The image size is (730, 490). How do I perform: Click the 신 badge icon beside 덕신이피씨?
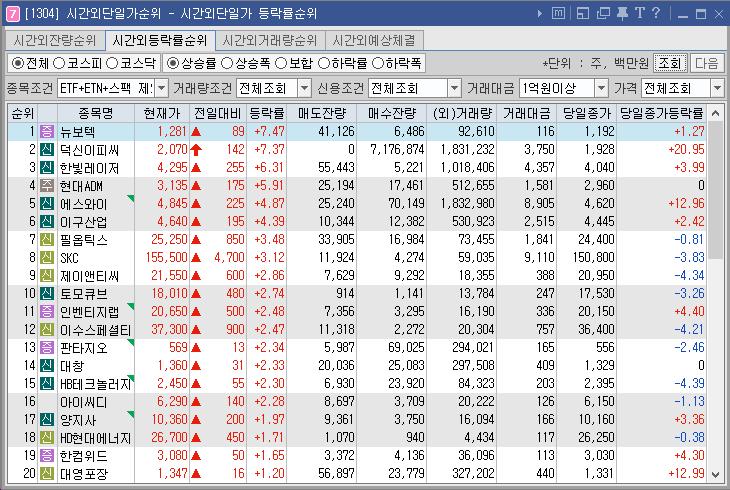pos(47,150)
